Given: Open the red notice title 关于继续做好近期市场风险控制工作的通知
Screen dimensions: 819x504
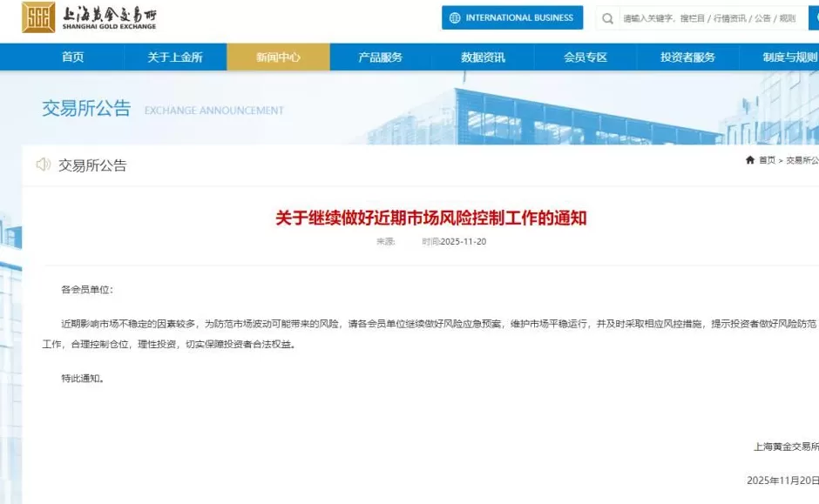Looking at the screenshot, I should [x=431, y=219].
